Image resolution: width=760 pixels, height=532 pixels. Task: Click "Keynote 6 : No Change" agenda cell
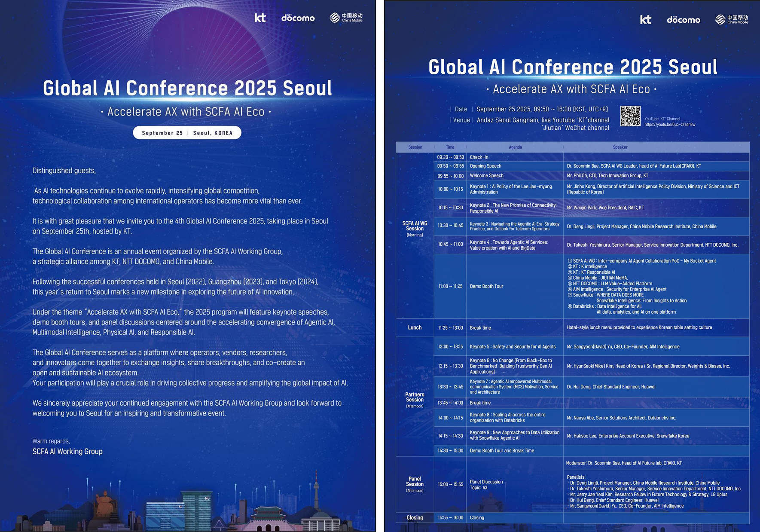[515, 366]
